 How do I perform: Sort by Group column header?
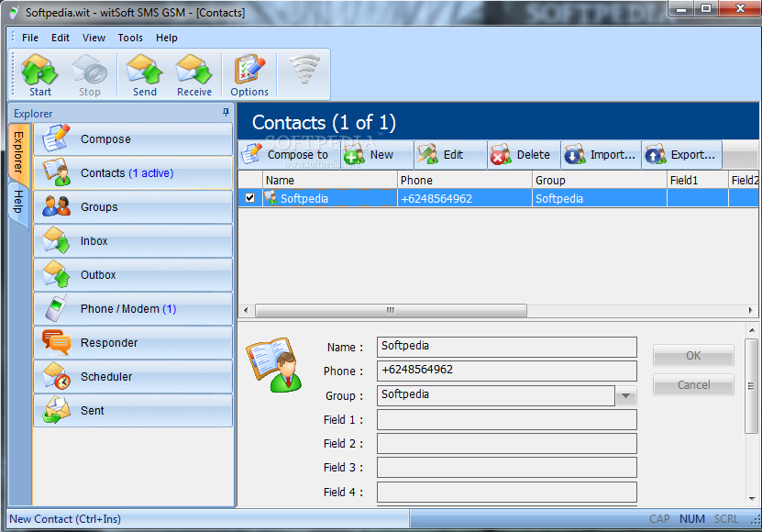point(599,180)
